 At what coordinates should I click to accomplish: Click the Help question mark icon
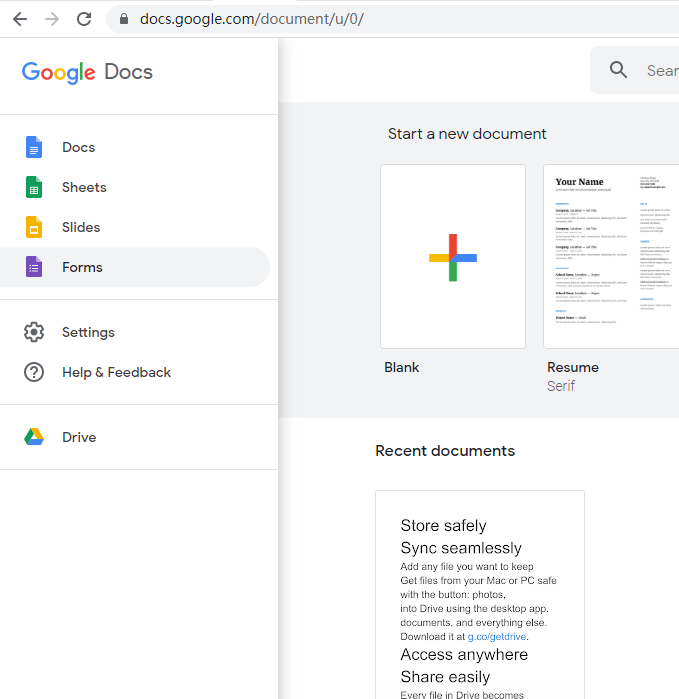point(34,372)
